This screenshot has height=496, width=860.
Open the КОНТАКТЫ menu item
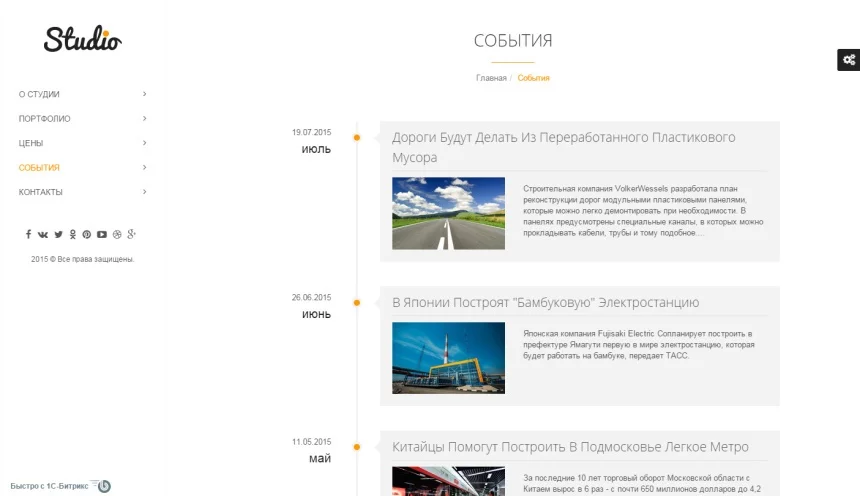point(41,192)
